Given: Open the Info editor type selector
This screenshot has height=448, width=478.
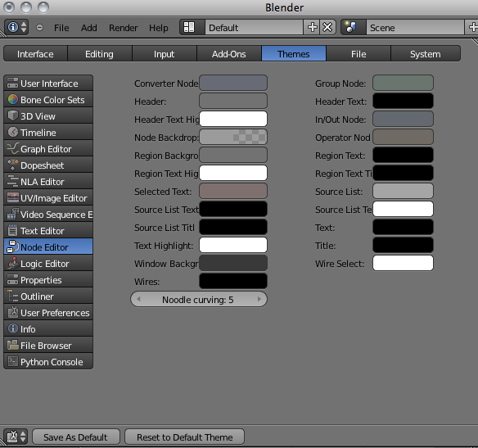Looking at the screenshot, I should click(16, 28).
